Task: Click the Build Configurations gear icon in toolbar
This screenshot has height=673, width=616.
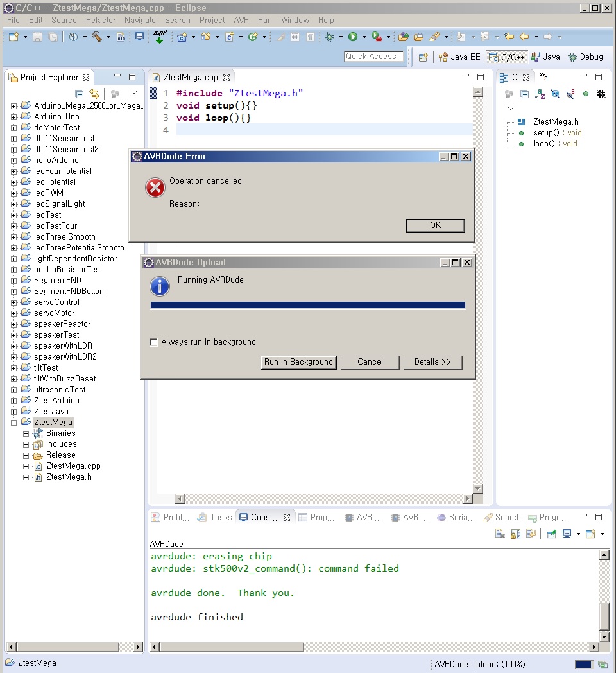Action: (73, 37)
